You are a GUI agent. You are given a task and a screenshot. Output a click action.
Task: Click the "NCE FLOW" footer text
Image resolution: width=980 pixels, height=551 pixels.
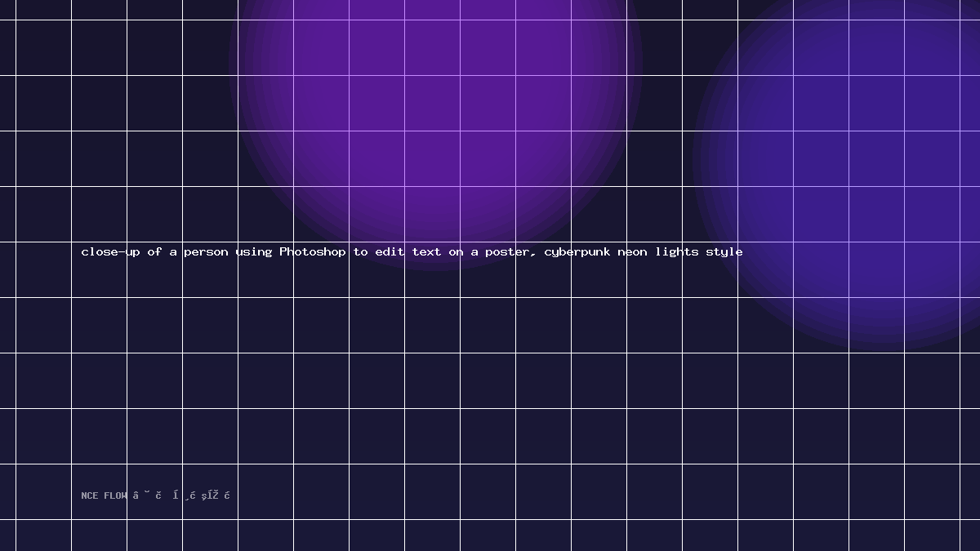tap(104, 495)
